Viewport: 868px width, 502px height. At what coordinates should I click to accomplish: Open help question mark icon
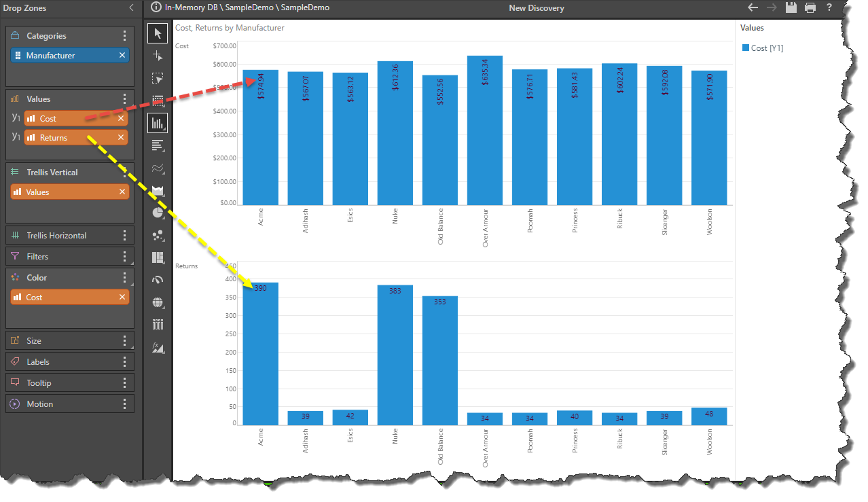click(x=829, y=7)
